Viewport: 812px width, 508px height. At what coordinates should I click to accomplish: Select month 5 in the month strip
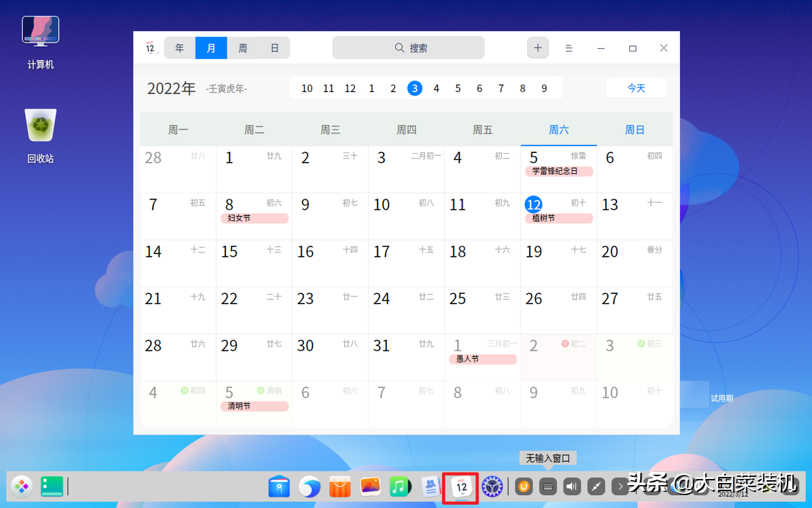tap(458, 88)
